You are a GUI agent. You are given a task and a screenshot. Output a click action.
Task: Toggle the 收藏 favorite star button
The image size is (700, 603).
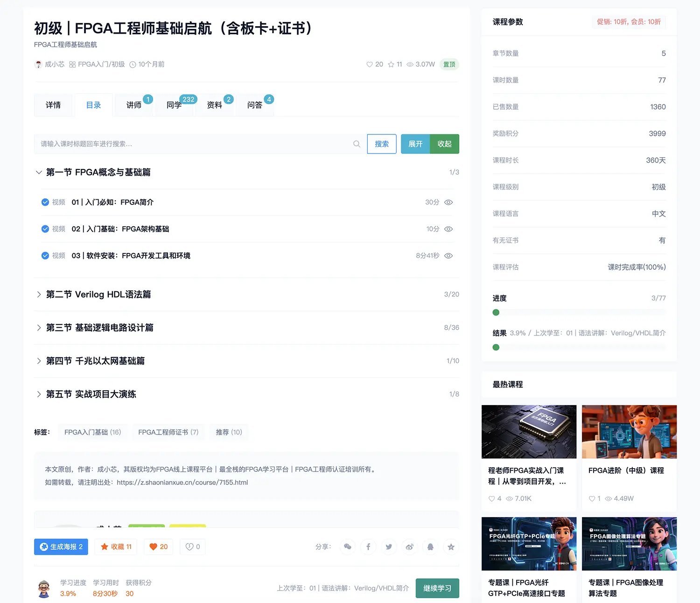pos(116,547)
